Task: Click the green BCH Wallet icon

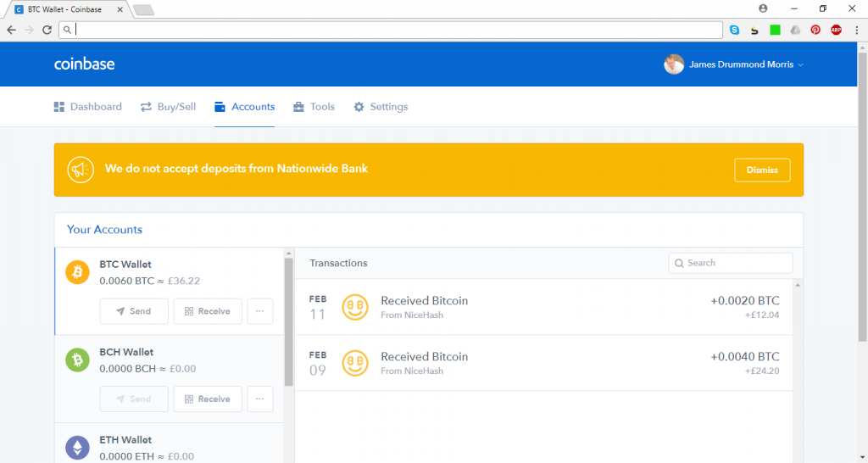Action: pyautogui.click(x=77, y=360)
